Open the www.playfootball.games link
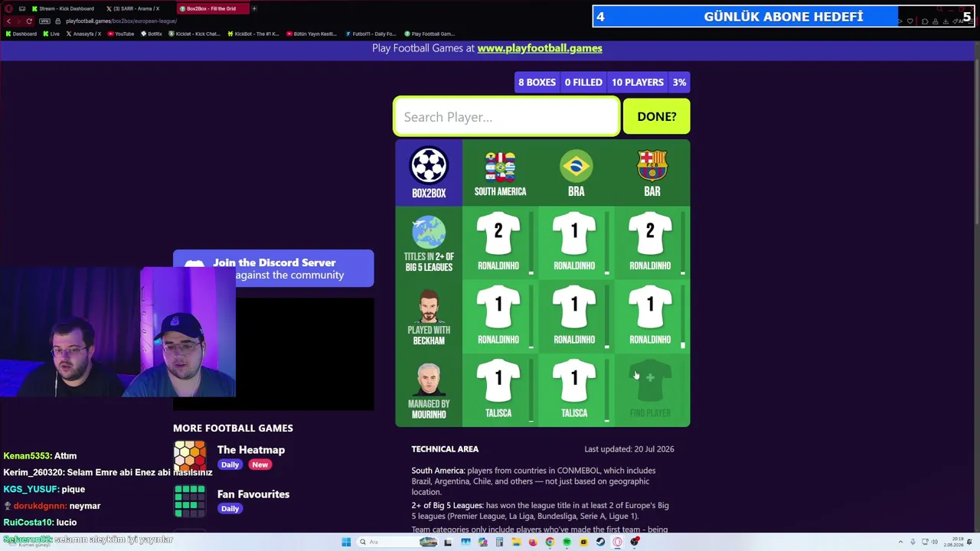Screen dimensions: 980x551 click(x=540, y=48)
